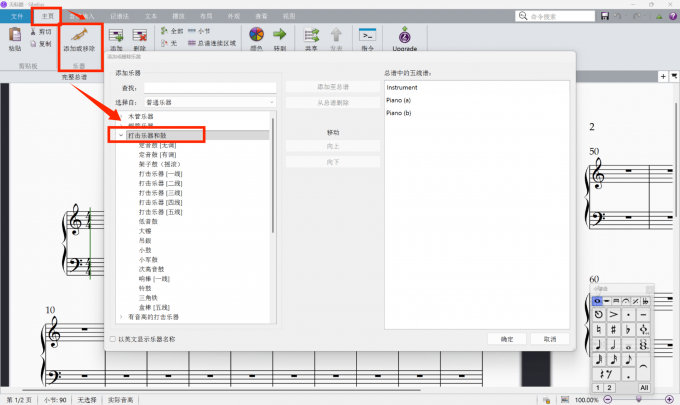Image resolution: width=680 pixels, height=405 pixels.
Task: Click the command search box
Action: tap(555, 16)
